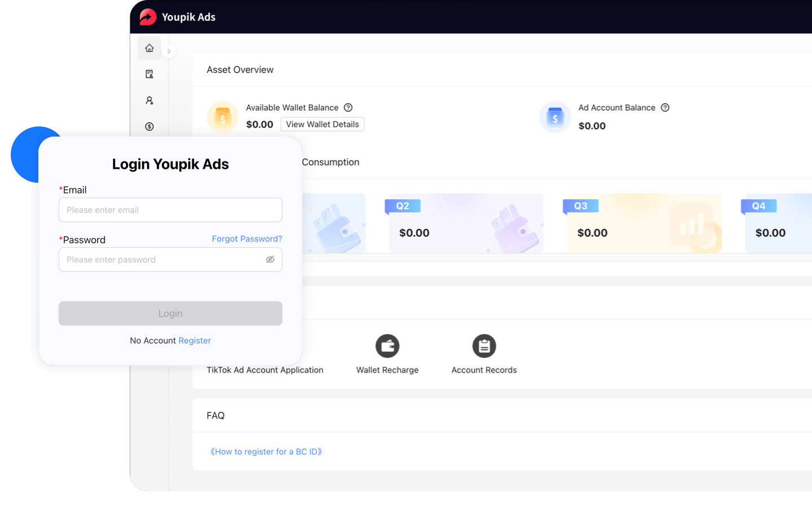
Task: Open the user account sidebar icon
Action: [x=149, y=100]
